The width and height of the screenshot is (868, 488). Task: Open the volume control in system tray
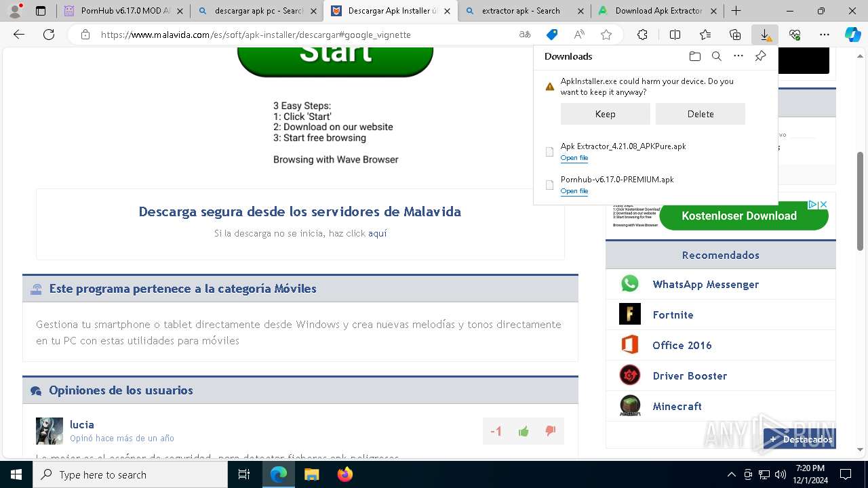780,474
